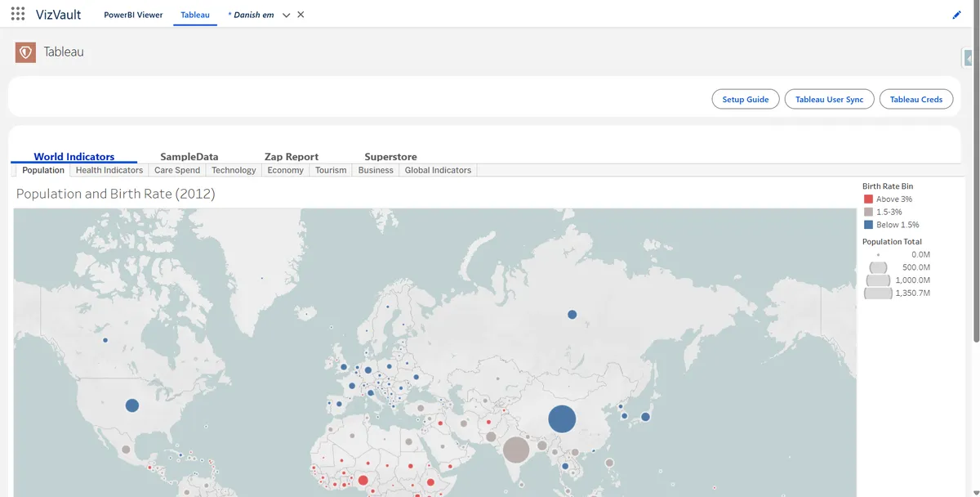Image resolution: width=980 pixels, height=497 pixels.
Task: Click the Tableau User Sync button
Action: click(x=830, y=99)
